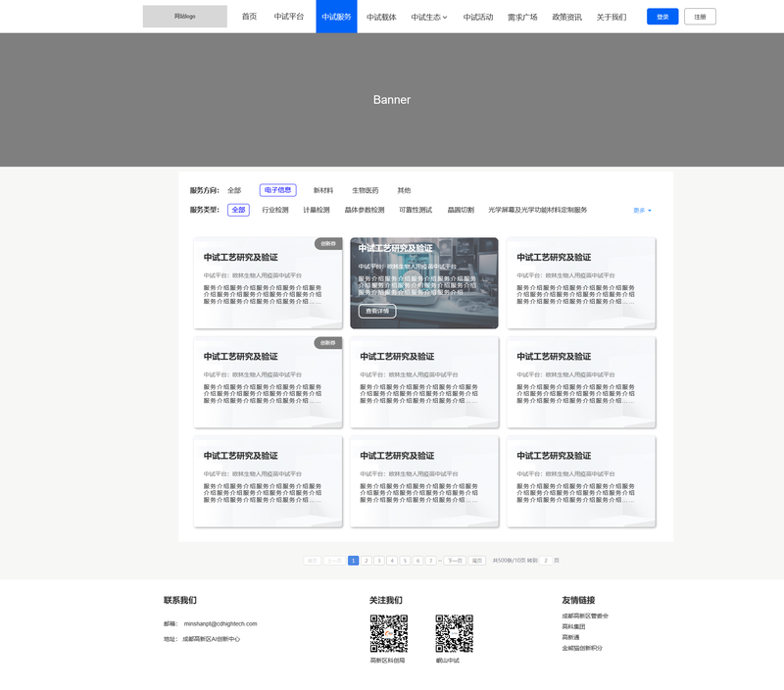Filter service type by 计量检测

[x=316, y=210]
